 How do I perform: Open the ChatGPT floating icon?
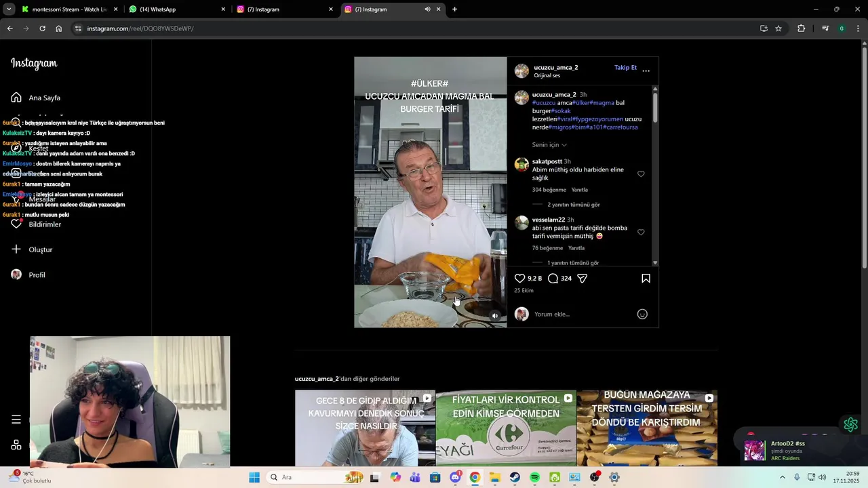850,425
